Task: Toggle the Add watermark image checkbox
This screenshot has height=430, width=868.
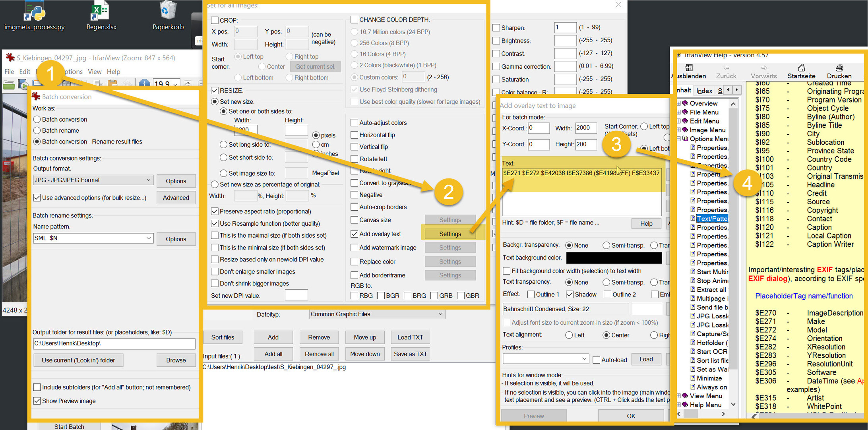Action: click(x=355, y=248)
